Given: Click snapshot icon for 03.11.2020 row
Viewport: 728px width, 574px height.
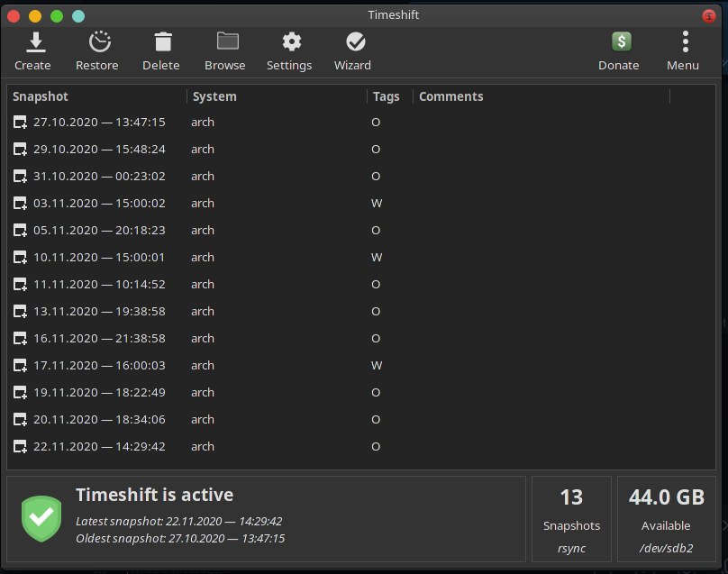Looking at the screenshot, I should pos(20,204).
